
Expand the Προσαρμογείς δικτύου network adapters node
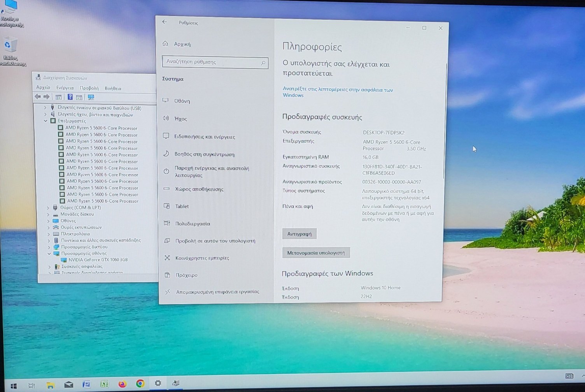pos(49,247)
